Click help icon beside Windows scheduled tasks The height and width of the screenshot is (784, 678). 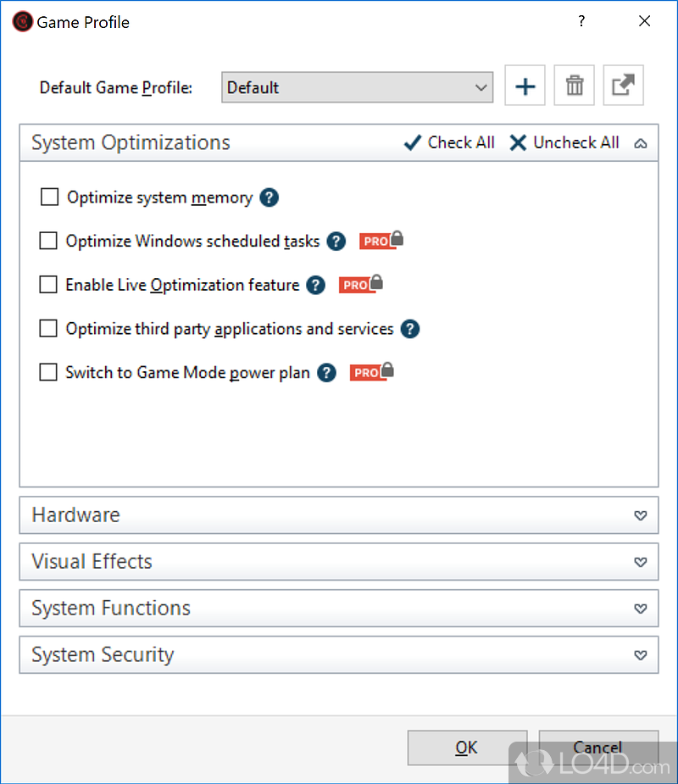coord(336,242)
